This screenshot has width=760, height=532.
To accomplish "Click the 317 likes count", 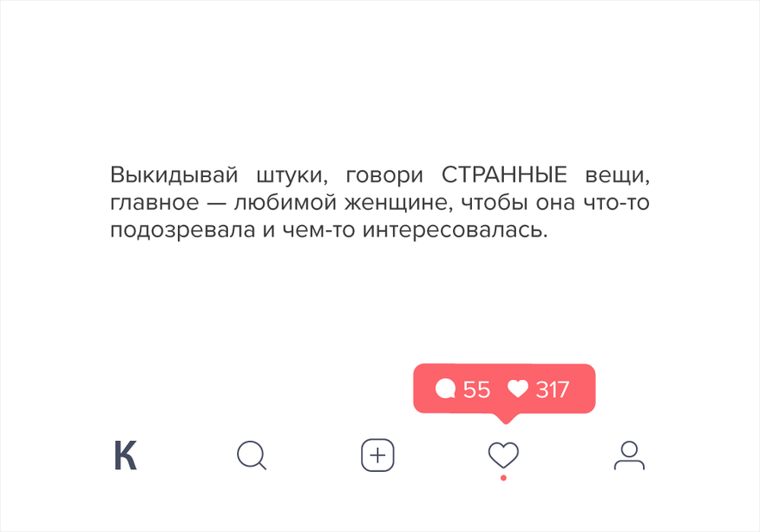I will [x=552, y=389].
